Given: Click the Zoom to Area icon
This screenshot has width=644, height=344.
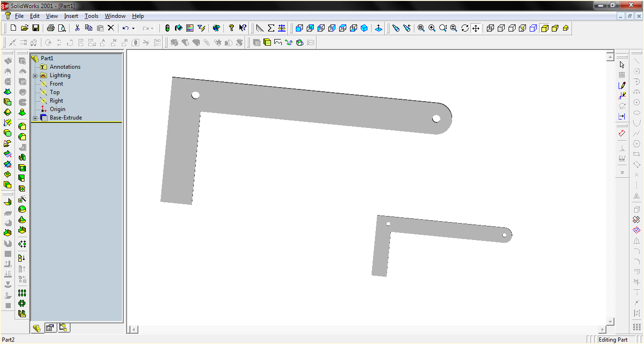Looking at the screenshot, I should point(432,28).
